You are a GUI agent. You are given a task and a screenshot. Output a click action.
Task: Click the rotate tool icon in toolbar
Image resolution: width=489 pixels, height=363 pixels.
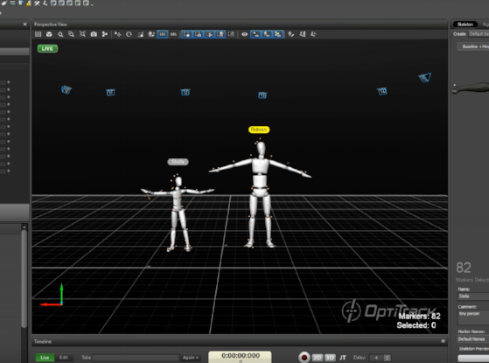(129, 34)
